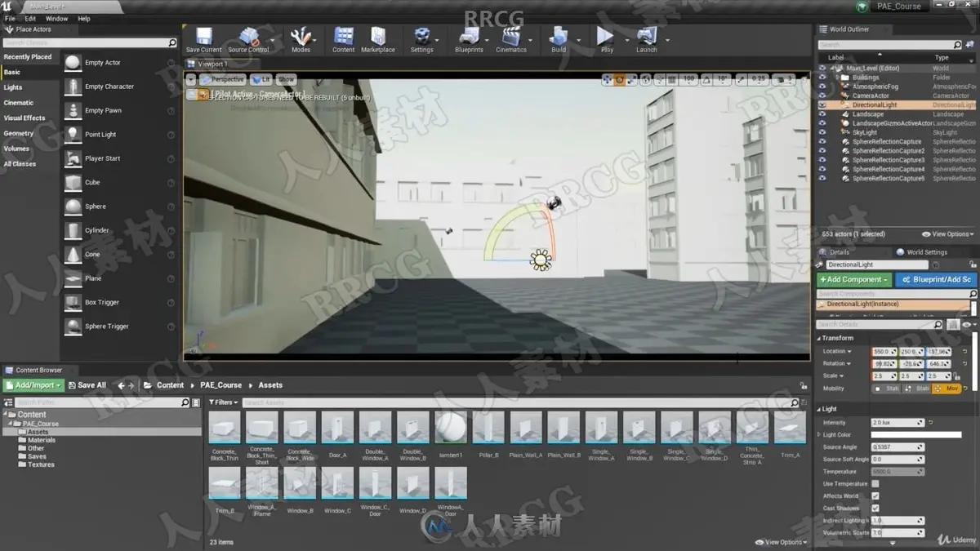
Task: Click the Build toolbar icon
Action: click(x=559, y=36)
